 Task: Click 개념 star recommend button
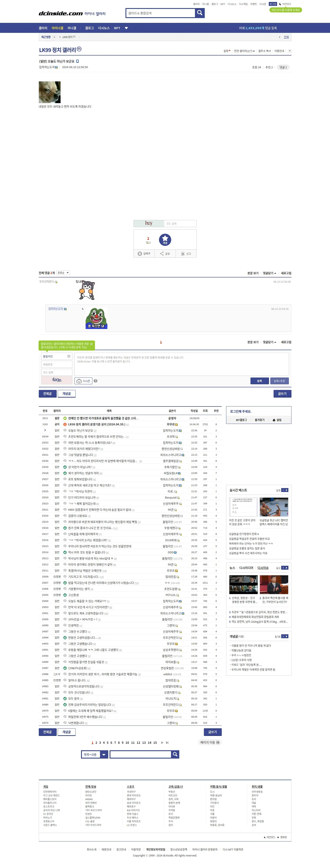pos(165,240)
